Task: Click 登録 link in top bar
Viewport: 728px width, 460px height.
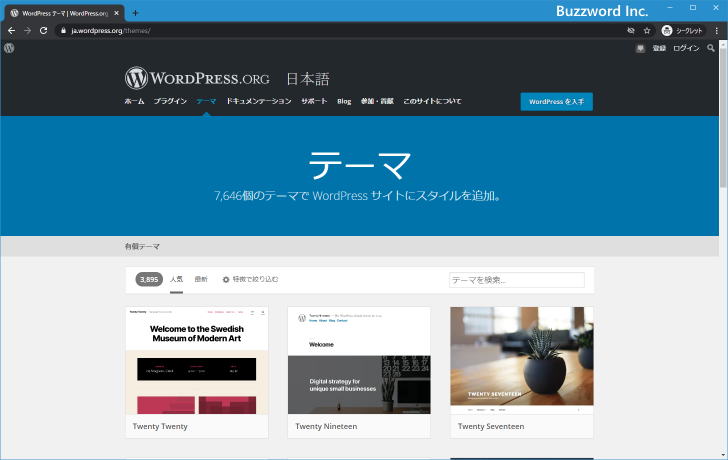Action: (659, 48)
